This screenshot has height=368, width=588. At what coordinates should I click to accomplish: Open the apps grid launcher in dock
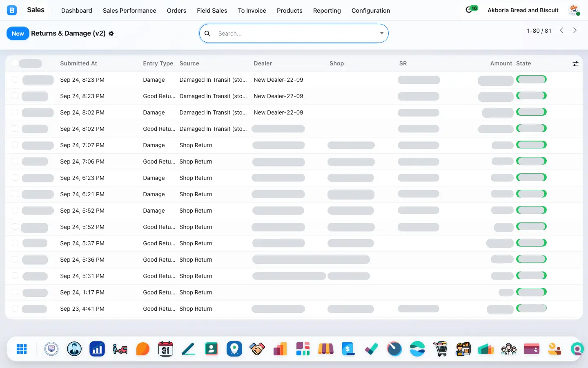(22, 349)
